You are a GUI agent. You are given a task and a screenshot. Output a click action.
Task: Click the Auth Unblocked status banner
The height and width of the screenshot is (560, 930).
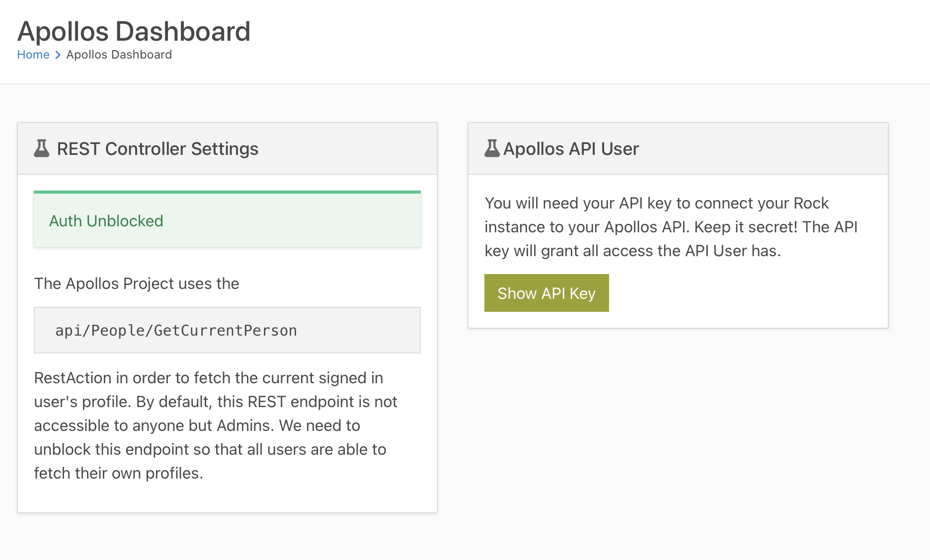[x=228, y=219]
